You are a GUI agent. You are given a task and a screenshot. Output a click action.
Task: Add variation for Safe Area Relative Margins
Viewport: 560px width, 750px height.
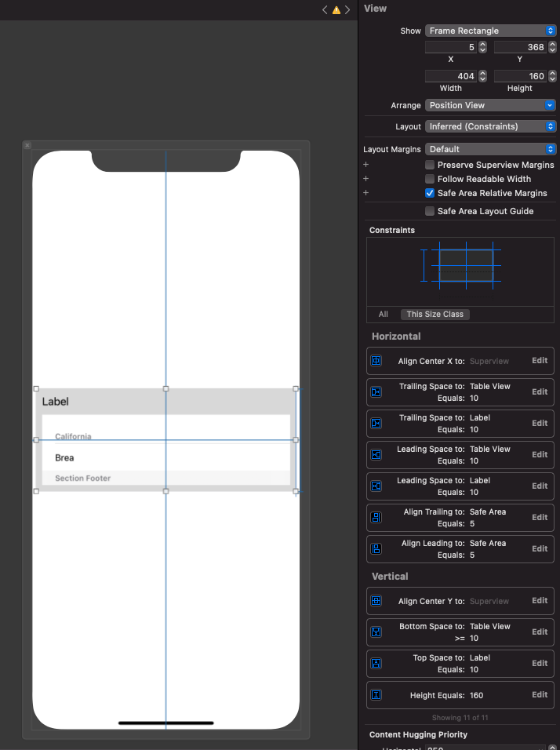pos(365,193)
